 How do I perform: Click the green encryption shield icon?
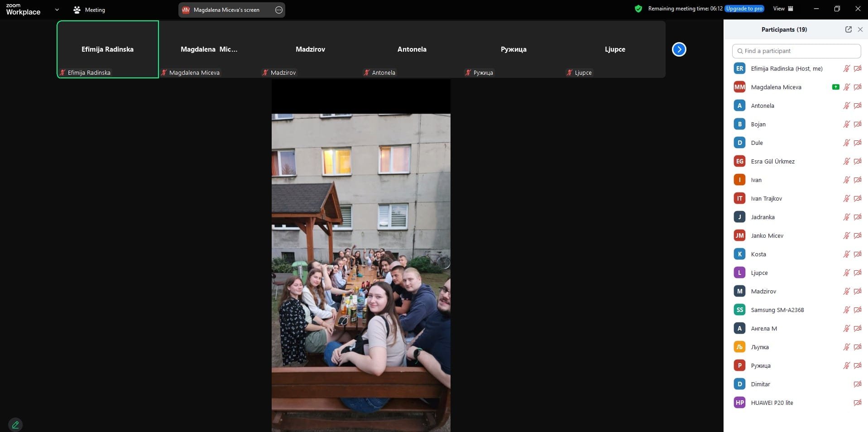(x=638, y=9)
